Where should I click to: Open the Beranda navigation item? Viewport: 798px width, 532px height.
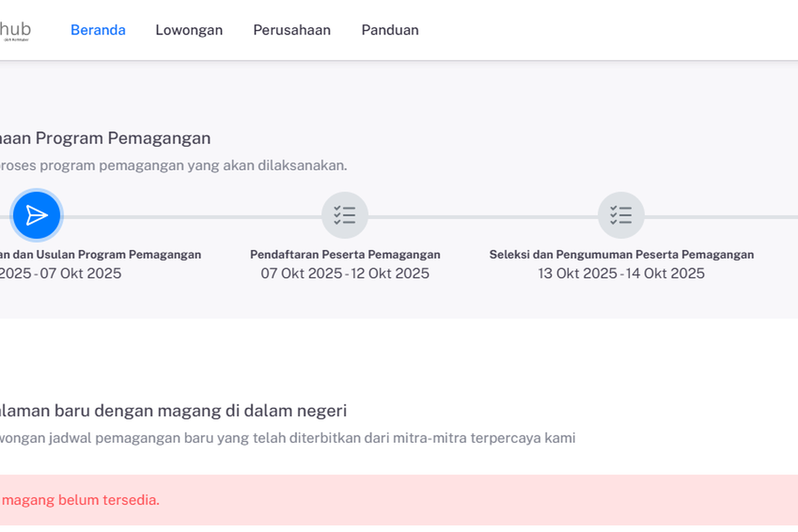point(98,30)
